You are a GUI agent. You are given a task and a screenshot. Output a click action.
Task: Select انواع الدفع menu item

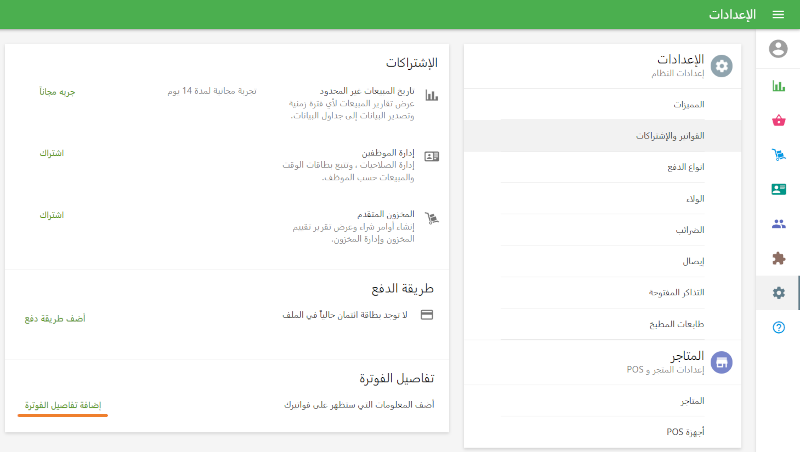603,167
